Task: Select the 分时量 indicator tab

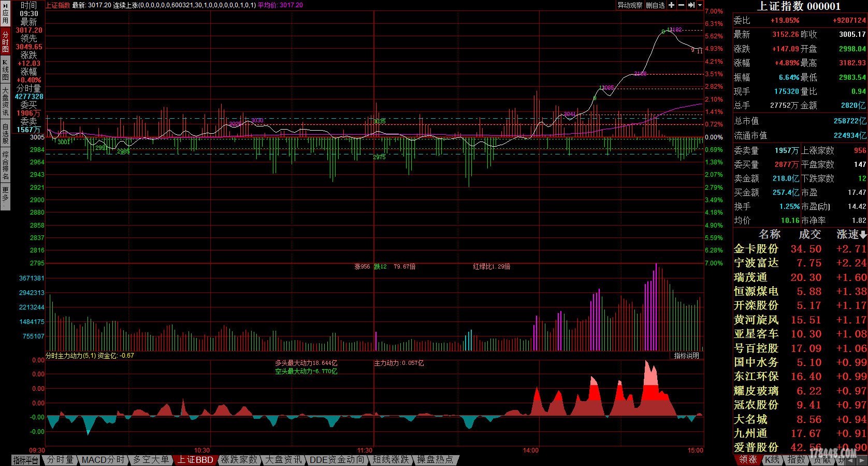Action: pyautogui.click(x=61, y=460)
